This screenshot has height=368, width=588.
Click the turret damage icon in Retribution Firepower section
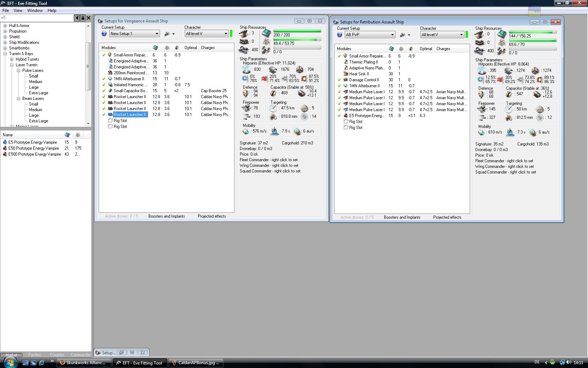tap(482, 109)
